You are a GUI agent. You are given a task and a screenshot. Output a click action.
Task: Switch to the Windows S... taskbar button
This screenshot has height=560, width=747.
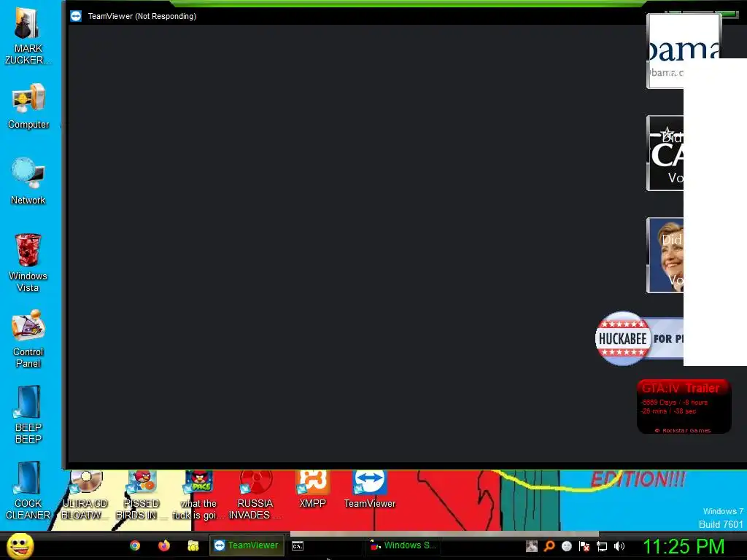[x=403, y=545]
